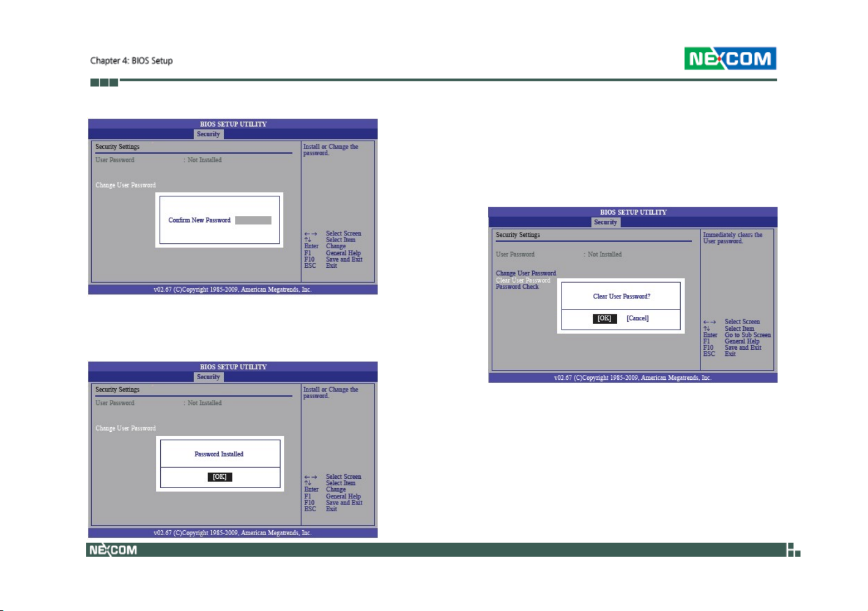Image resolution: width=868 pixels, height=611 pixels.
Task: Click 'Install or Change the password.' help in top-left screen
Action: click(331, 150)
